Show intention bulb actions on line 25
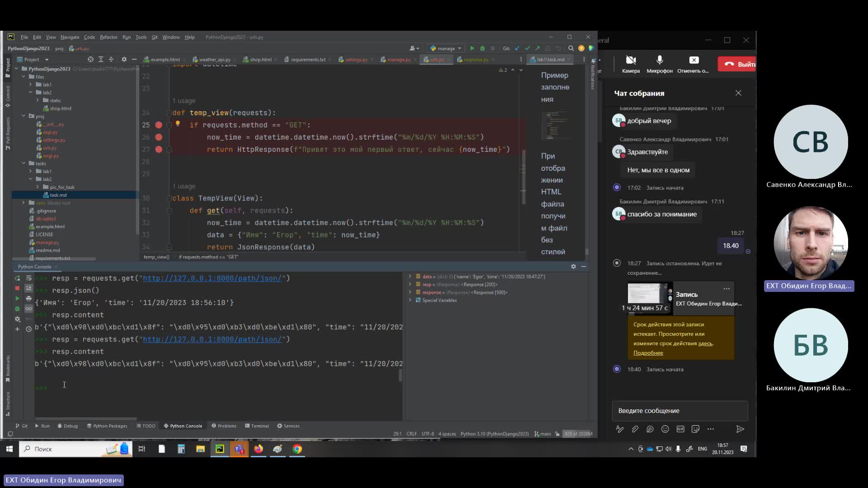Viewport: 868px width, 488px height. [178, 123]
